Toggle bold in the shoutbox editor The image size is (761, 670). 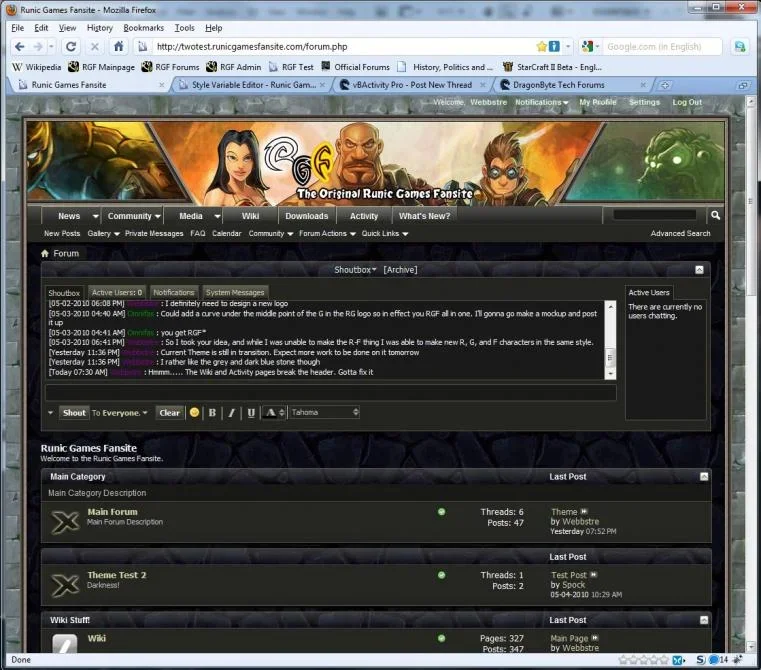[212, 413]
